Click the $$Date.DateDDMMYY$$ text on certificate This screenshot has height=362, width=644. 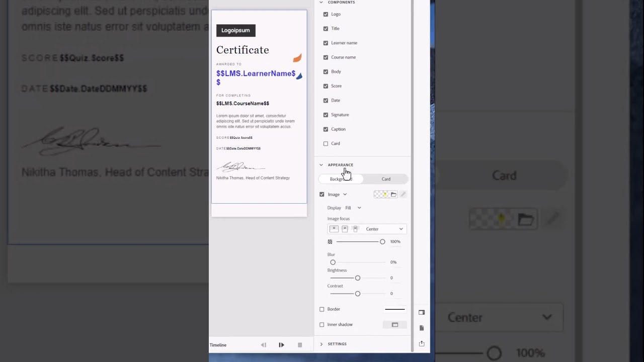point(244,149)
